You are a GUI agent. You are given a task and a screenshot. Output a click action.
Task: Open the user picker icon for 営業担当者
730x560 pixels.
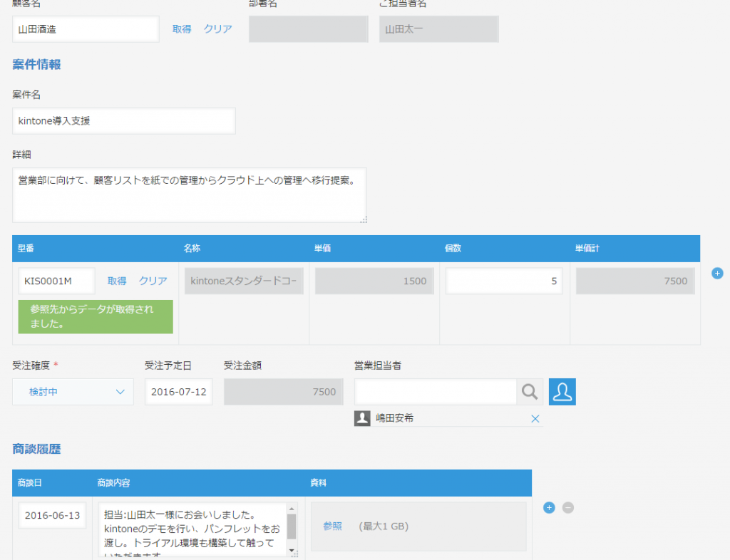point(562,392)
